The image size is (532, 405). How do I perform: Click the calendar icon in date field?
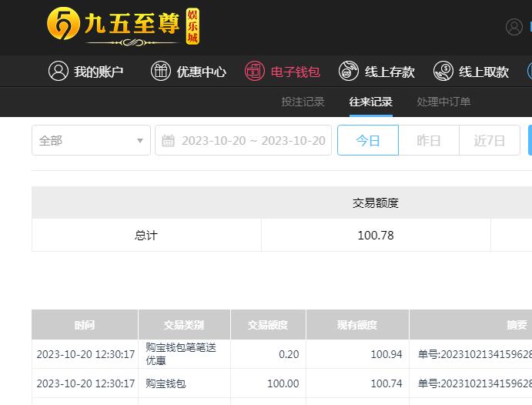[168, 140]
